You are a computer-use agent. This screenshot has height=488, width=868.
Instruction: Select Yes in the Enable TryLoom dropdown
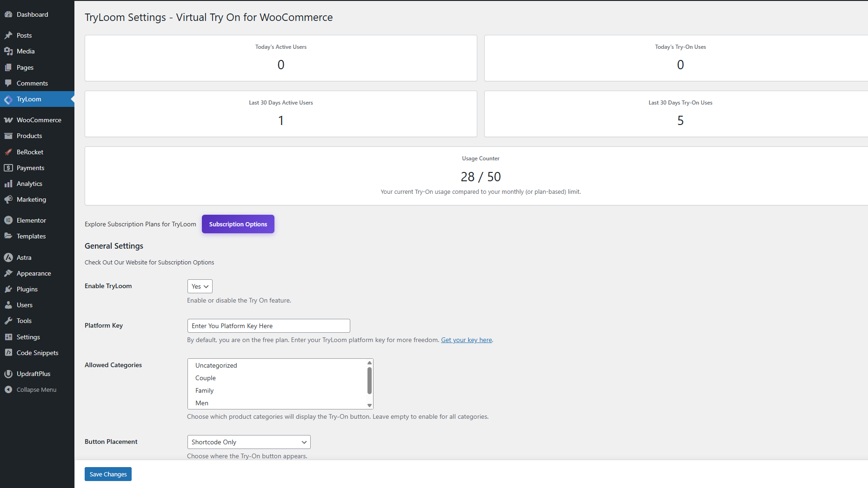[x=199, y=286]
